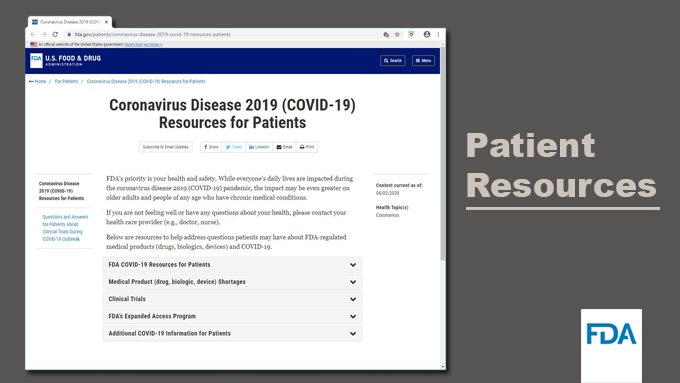Expand Medical Product Shortages section
The height and width of the screenshot is (383, 680).
pos(232,282)
